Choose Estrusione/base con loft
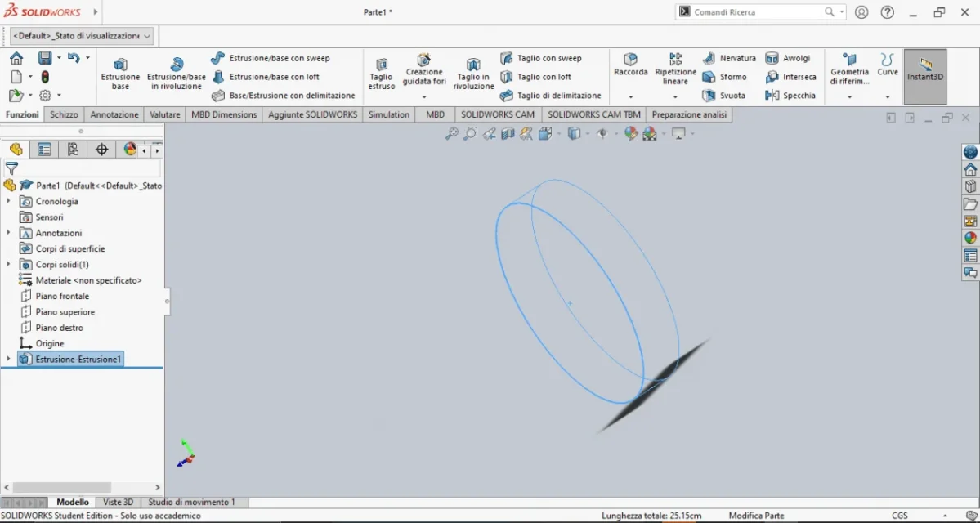The image size is (980, 523). pos(265,77)
